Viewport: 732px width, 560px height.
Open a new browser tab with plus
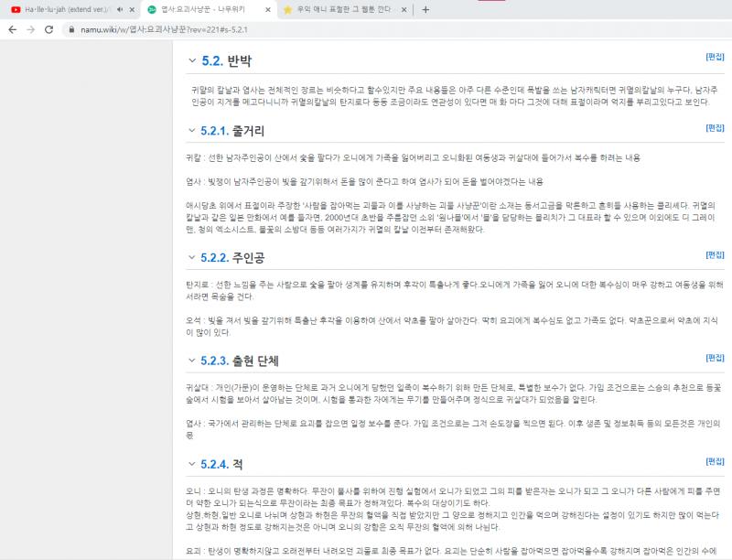[x=425, y=9]
